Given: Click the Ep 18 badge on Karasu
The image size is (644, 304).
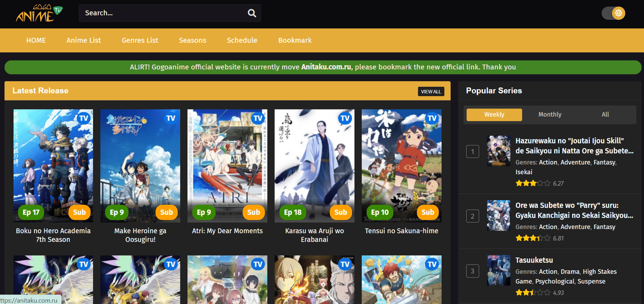Looking at the screenshot, I should 293,212.
